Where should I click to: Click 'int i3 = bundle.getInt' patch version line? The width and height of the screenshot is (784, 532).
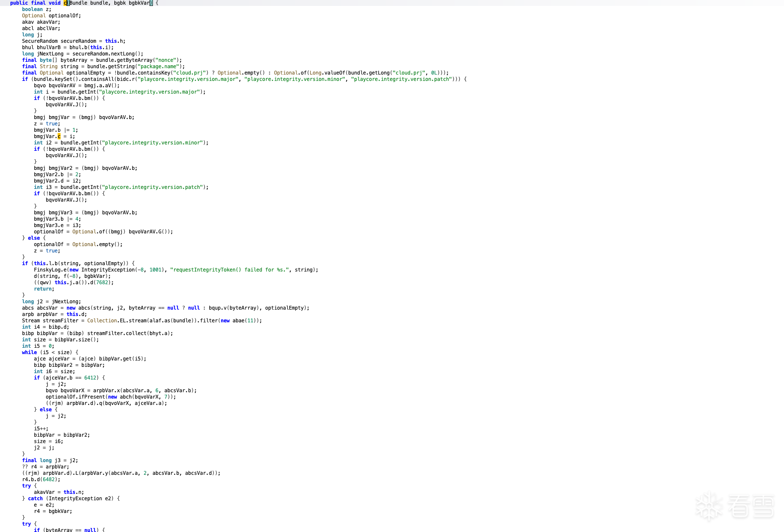coord(121,187)
